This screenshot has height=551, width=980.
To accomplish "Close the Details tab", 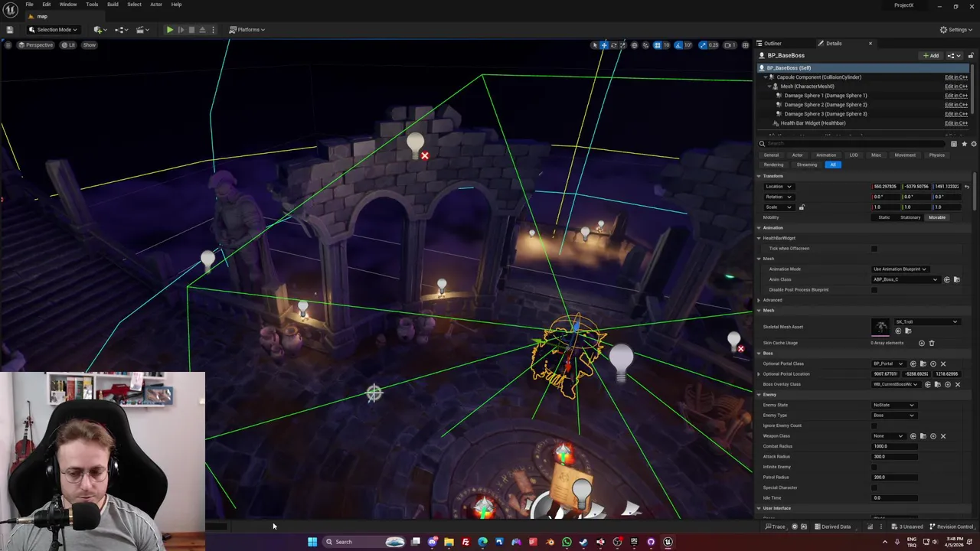I will [x=870, y=43].
